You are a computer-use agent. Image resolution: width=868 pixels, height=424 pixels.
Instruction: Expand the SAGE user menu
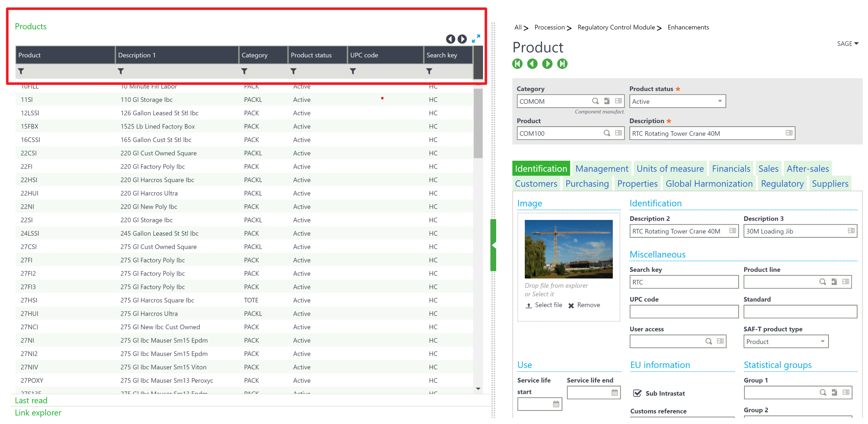pyautogui.click(x=847, y=44)
